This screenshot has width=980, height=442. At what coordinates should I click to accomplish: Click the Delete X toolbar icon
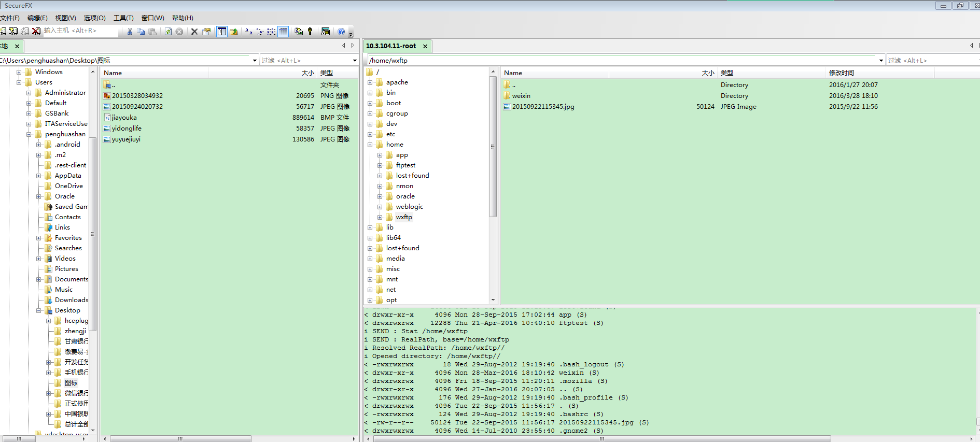click(194, 32)
